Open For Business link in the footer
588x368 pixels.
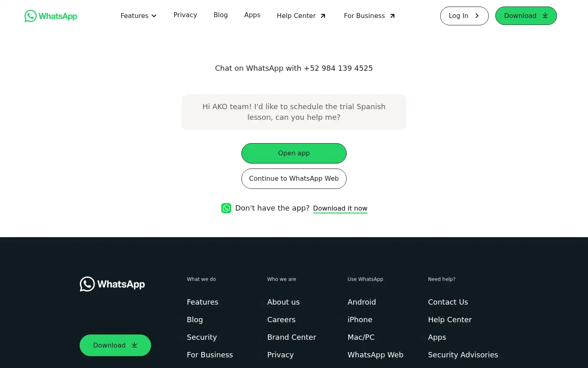(x=210, y=355)
